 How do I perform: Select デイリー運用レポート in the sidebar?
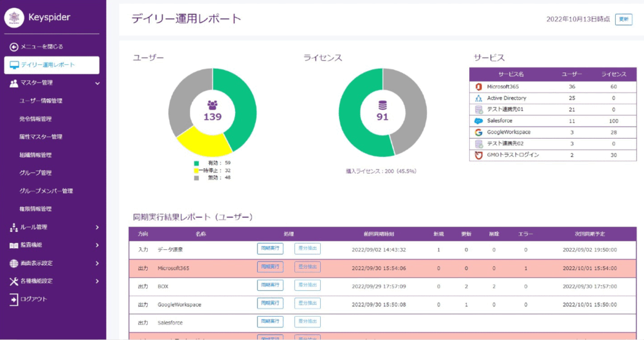tap(52, 65)
